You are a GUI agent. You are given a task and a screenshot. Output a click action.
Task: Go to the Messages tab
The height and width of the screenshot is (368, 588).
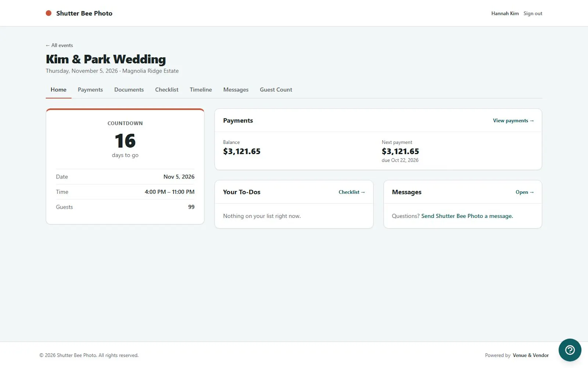point(236,90)
